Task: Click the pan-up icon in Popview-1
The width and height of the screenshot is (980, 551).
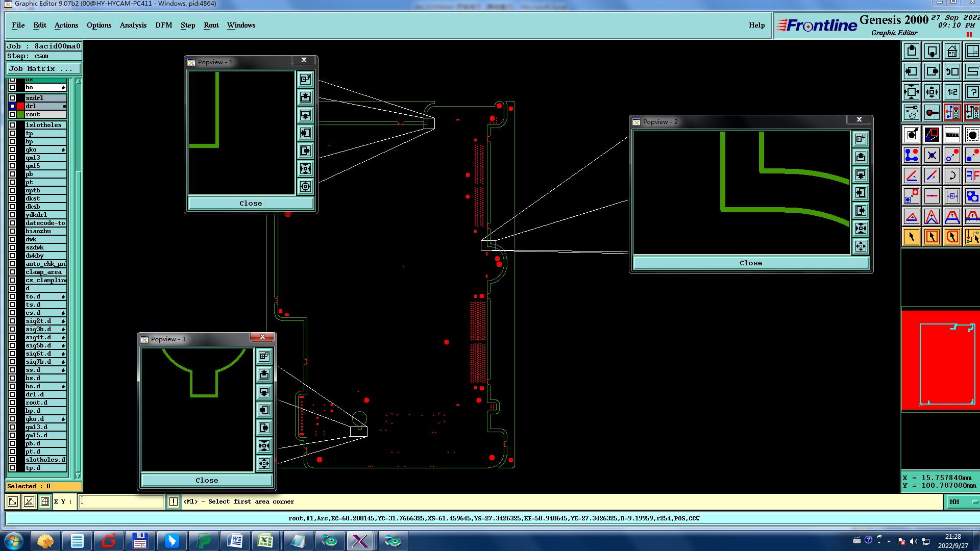Action: click(305, 97)
